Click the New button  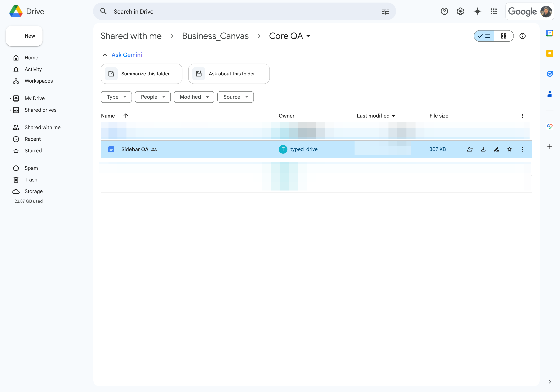(x=24, y=36)
